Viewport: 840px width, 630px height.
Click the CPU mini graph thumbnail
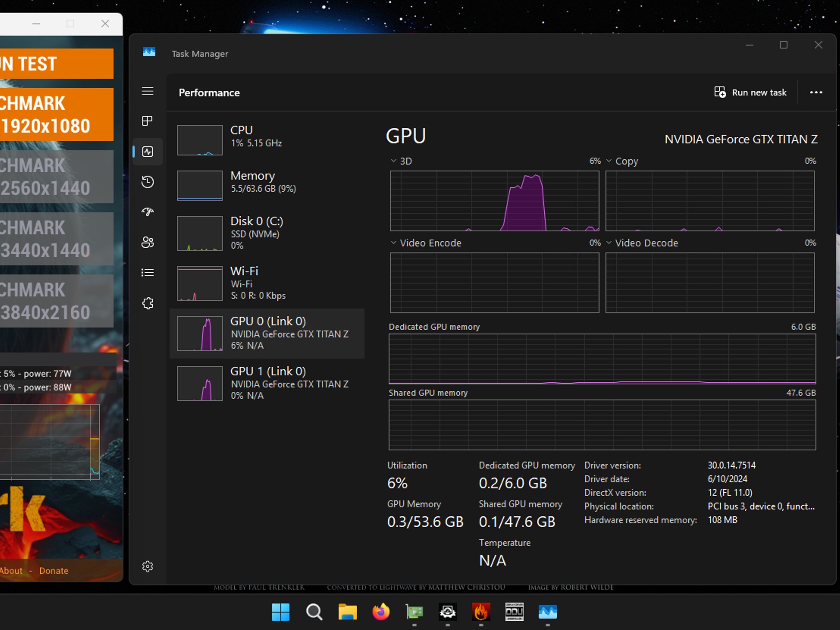click(x=200, y=140)
